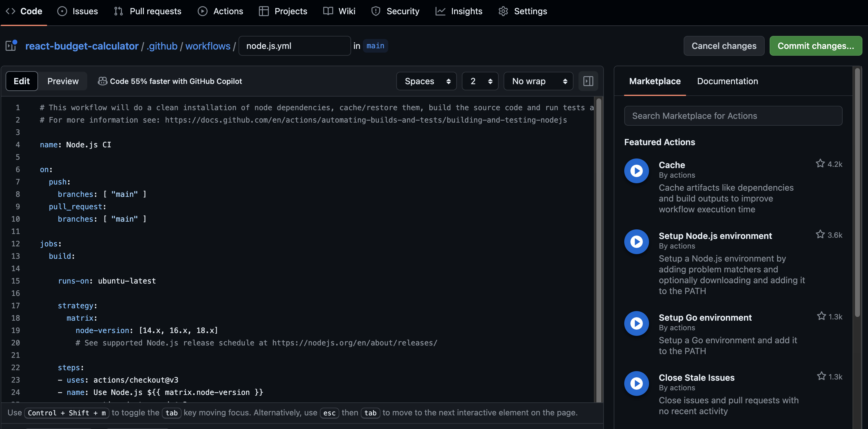Click comment on line 1 of workflow
The image size is (868, 429).
317,108
